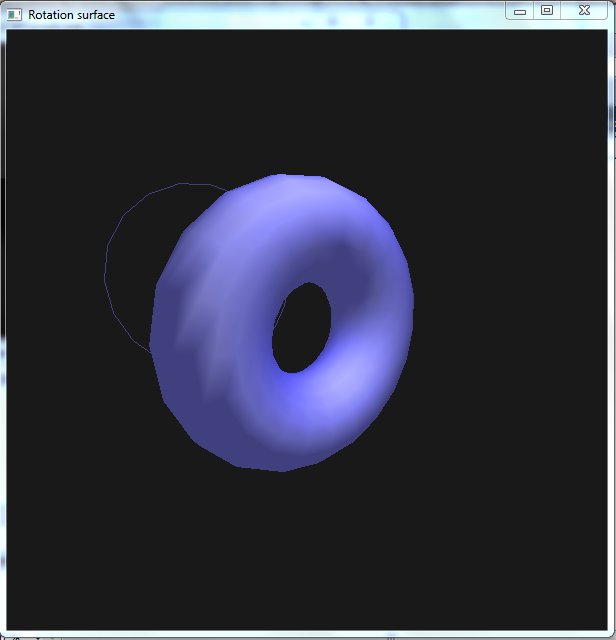Minimize the Rotation surface window

click(520, 11)
